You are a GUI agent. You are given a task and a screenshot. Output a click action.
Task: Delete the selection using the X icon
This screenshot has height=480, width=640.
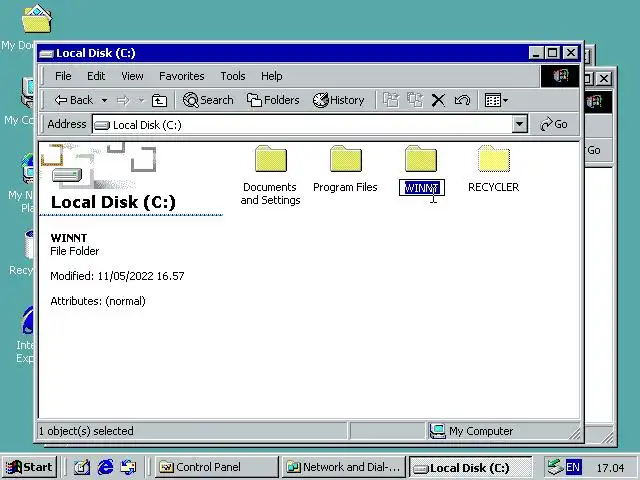coord(438,100)
